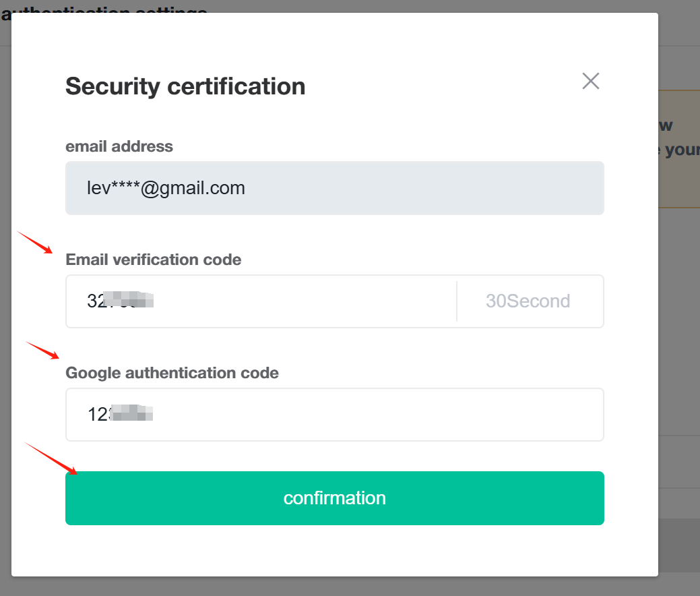Click the resend timer next to verification code
Image resolution: width=700 pixels, height=596 pixels.
point(528,301)
